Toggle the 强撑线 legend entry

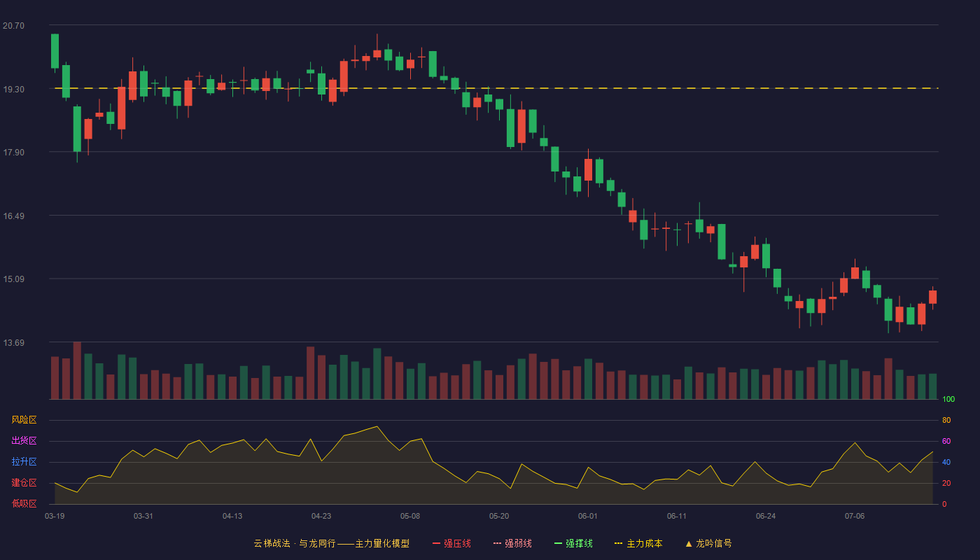coord(573,543)
